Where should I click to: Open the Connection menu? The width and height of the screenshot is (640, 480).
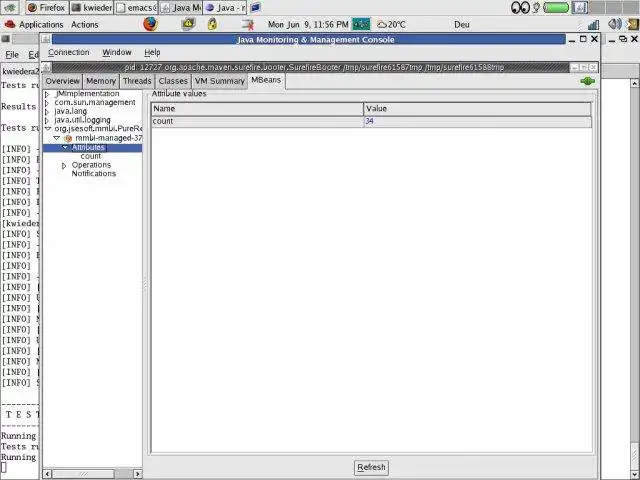(69, 52)
